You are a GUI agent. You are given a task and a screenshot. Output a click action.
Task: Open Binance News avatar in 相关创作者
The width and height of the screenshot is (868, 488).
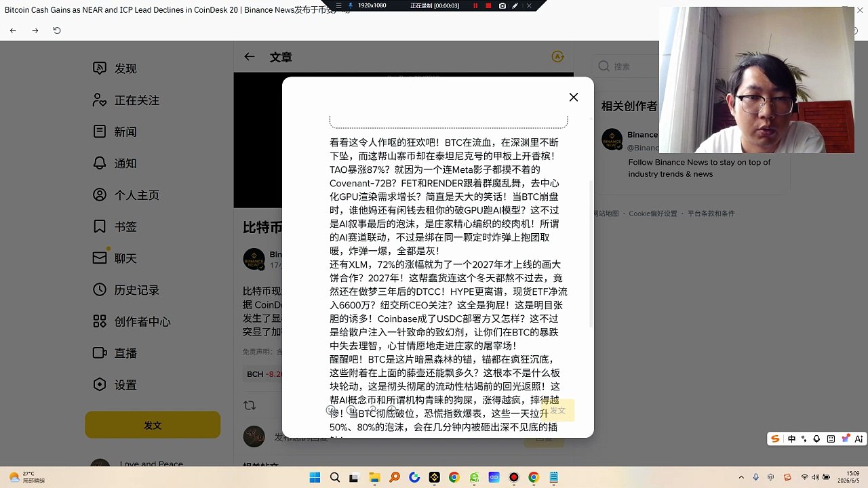612,139
